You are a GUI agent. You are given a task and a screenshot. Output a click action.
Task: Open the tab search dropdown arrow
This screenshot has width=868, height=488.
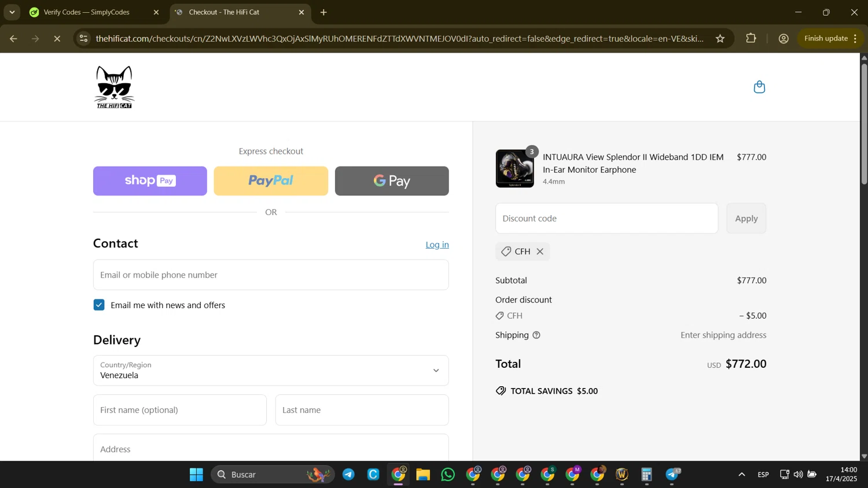(x=12, y=12)
